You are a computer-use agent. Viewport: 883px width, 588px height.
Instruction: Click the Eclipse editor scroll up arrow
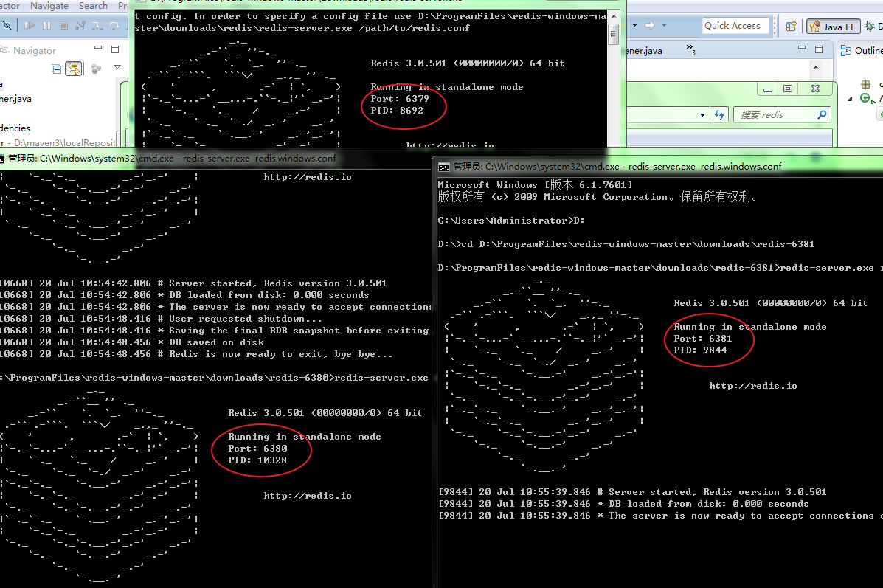tap(816, 67)
